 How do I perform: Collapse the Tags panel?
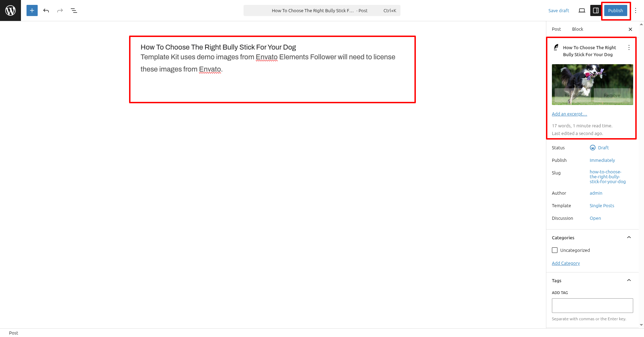[x=629, y=280]
